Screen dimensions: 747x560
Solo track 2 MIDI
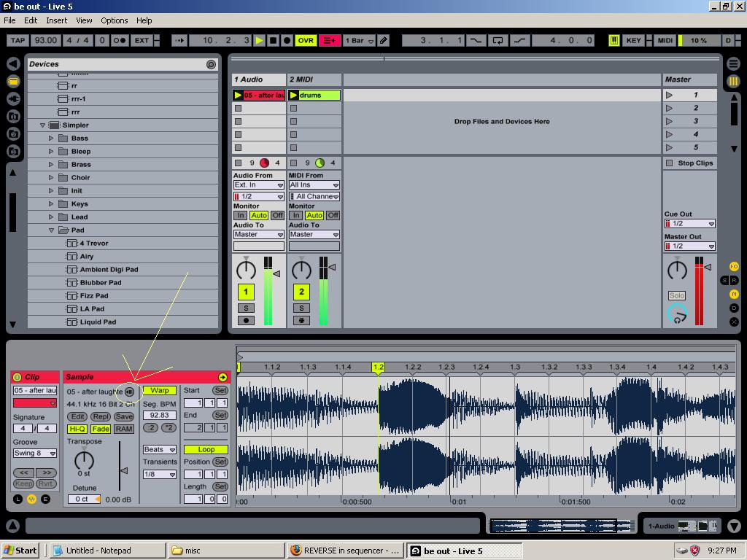tap(301, 308)
